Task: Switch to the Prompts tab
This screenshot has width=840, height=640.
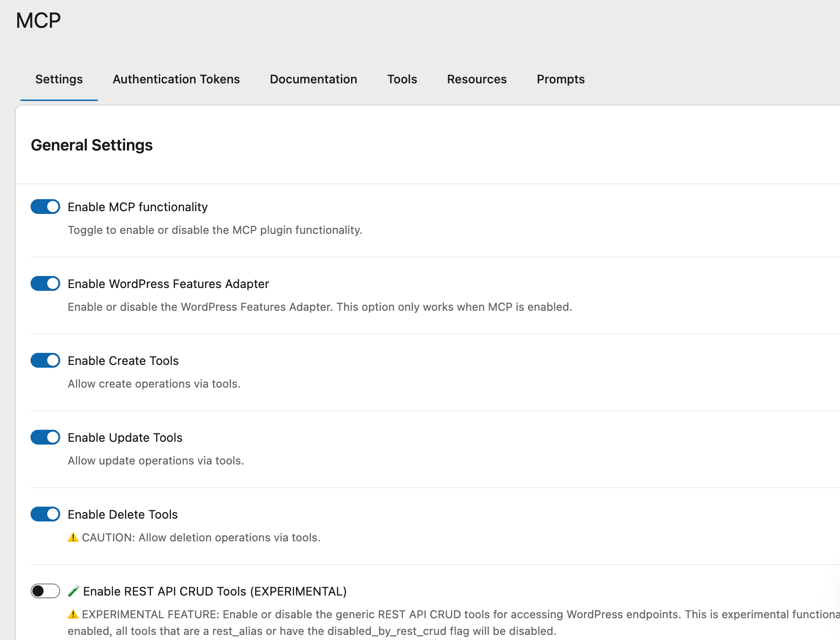Action: [x=560, y=79]
